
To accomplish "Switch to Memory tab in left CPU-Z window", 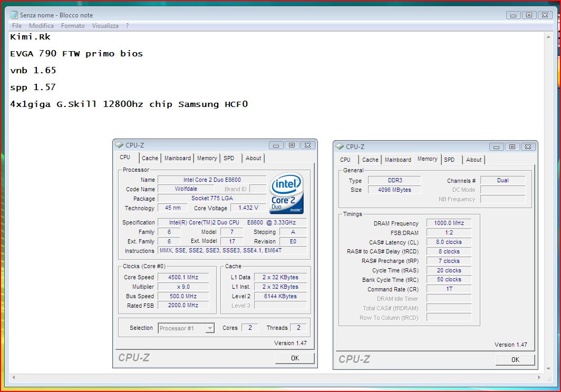I will pyautogui.click(x=207, y=158).
